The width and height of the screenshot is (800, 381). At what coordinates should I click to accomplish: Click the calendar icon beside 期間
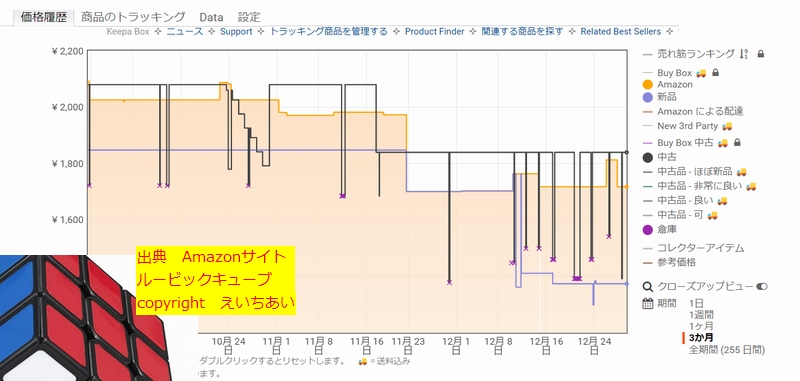click(648, 303)
